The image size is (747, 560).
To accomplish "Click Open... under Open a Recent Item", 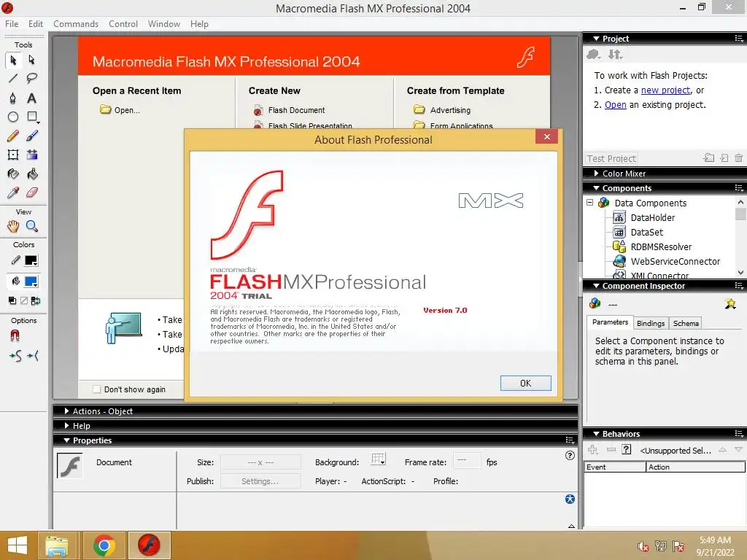I will coord(120,110).
